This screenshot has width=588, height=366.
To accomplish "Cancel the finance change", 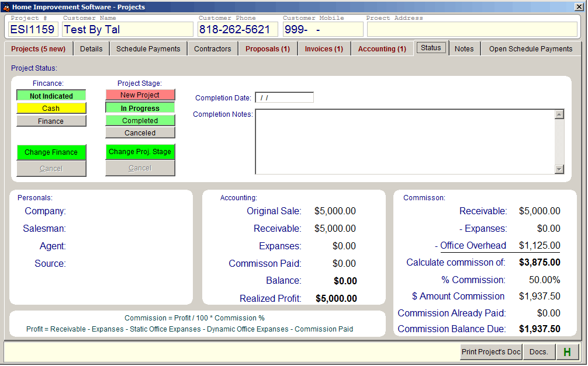I will (51, 169).
